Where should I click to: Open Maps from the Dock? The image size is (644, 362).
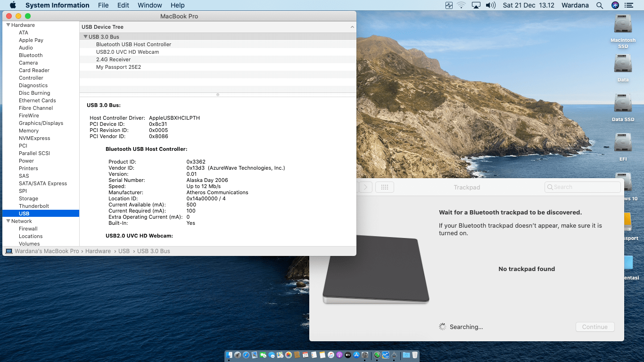pos(280,355)
